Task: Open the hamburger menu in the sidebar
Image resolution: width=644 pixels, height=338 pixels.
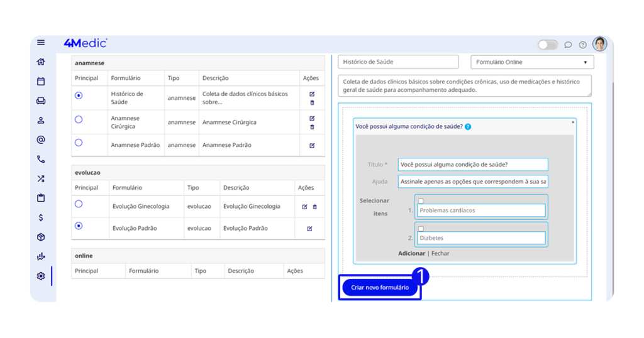Action: tap(41, 43)
